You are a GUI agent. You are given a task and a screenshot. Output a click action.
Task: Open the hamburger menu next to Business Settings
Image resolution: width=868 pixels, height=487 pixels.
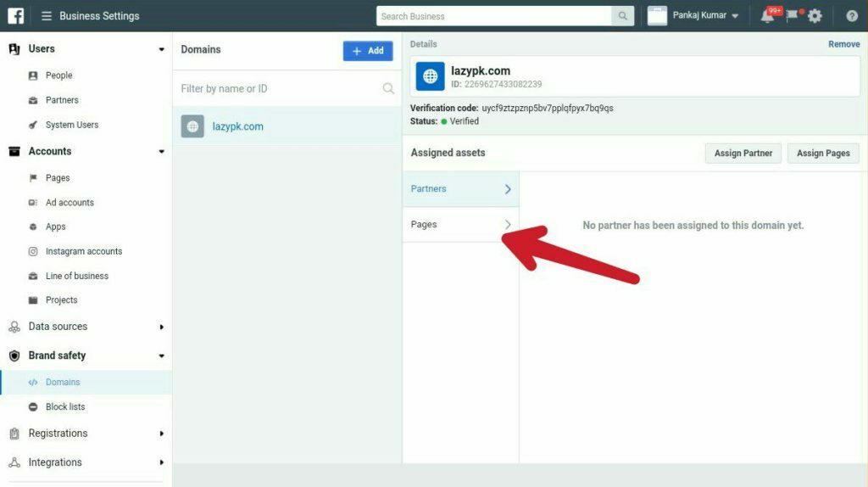[46, 16]
